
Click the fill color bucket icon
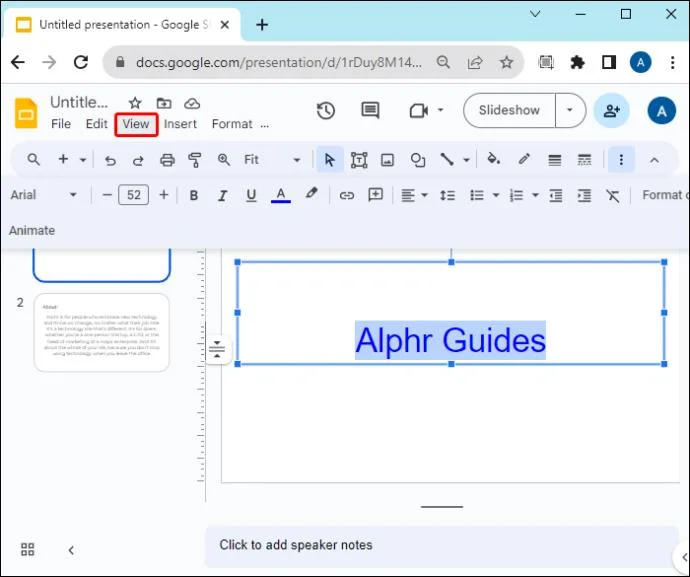coord(493,159)
